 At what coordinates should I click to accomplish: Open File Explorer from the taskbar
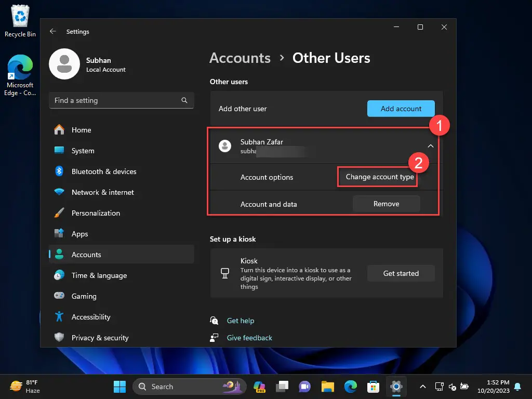(327, 387)
